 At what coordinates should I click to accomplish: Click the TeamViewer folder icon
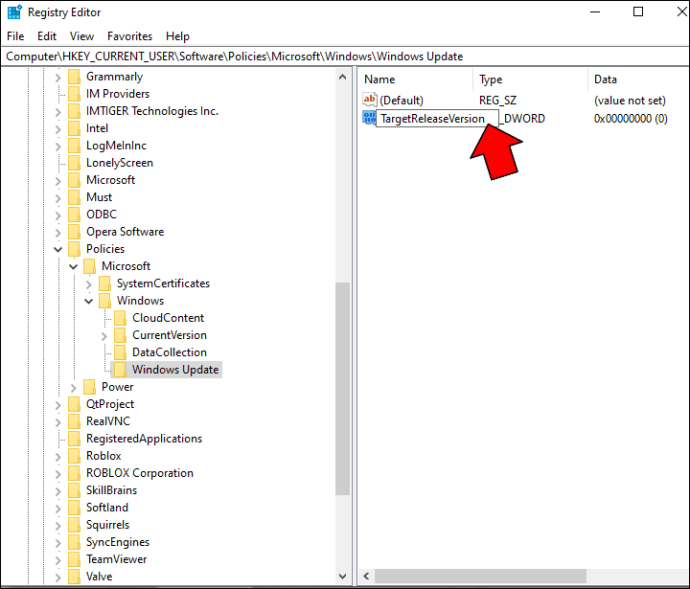[74, 559]
